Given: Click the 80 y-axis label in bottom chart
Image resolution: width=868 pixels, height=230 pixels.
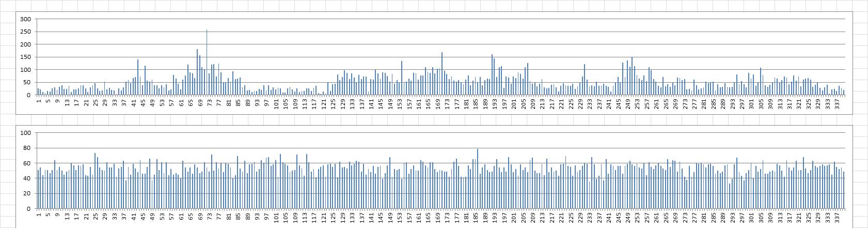Looking at the screenshot, I should 27,148.
